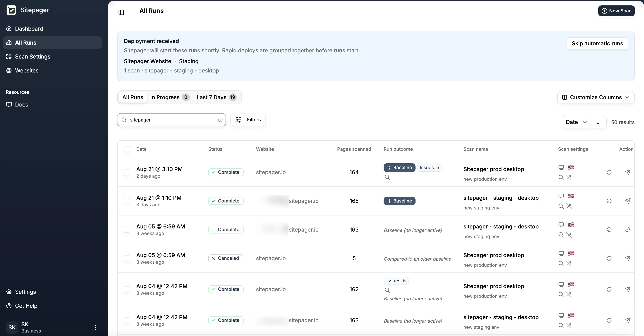Click the Pages scanned column header
Screen dimensions: 644x336
tap(354, 149)
